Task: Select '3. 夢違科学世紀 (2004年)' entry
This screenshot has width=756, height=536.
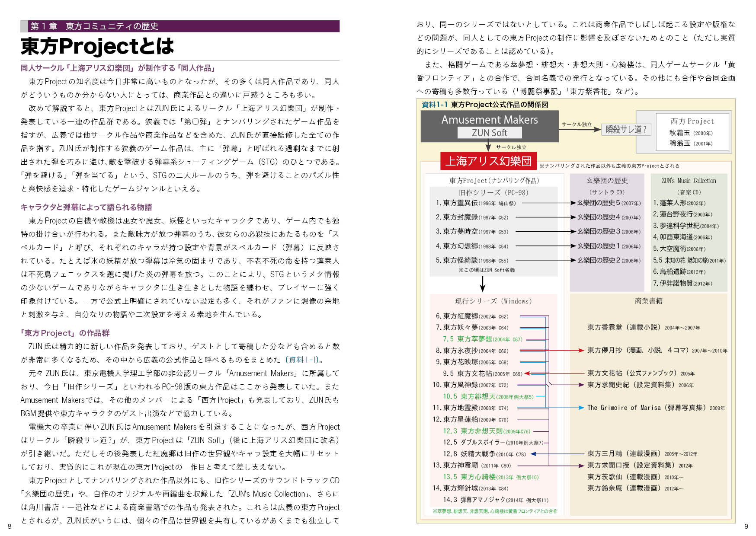Action: pyautogui.click(x=686, y=226)
